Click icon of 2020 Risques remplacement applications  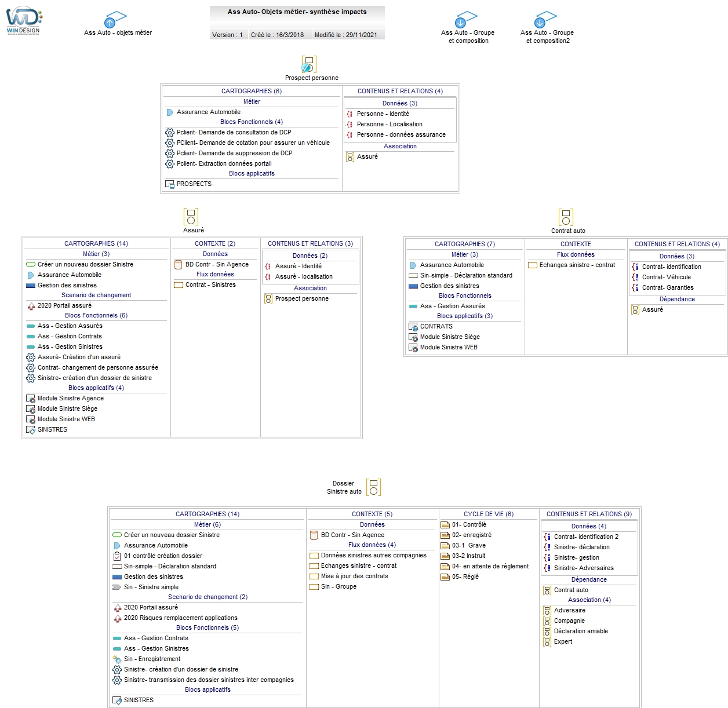[118, 618]
